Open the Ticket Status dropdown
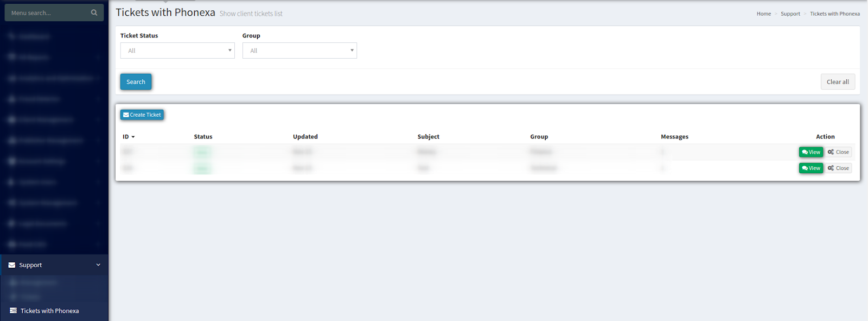The height and width of the screenshot is (321, 868). pos(177,51)
